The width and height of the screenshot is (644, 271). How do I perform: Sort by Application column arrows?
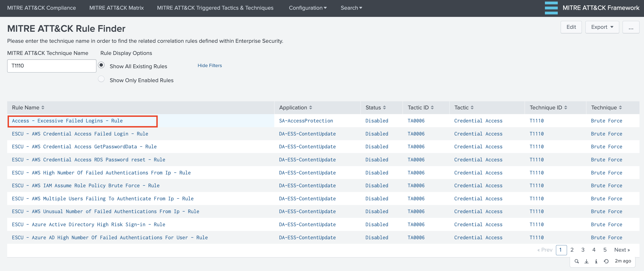coord(311,108)
